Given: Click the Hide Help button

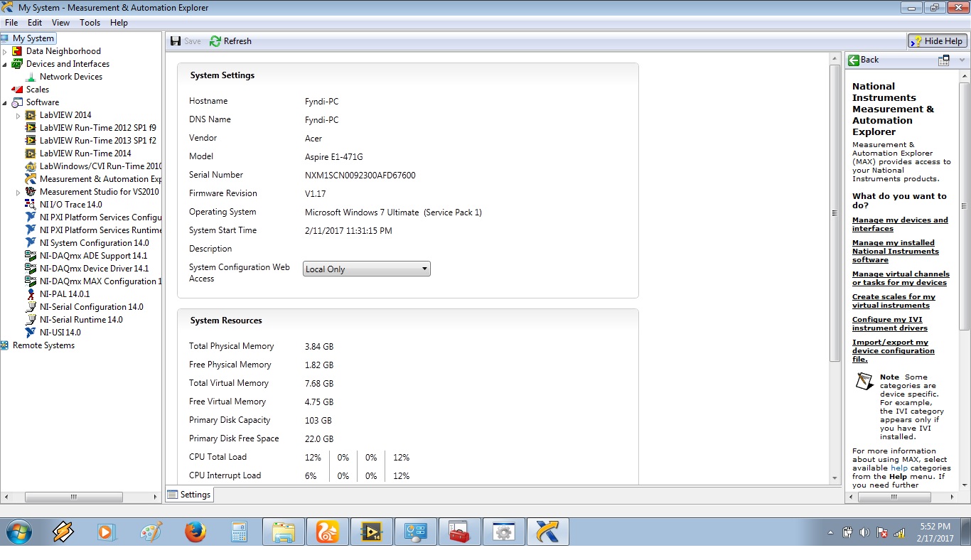Looking at the screenshot, I should pos(938,41).
